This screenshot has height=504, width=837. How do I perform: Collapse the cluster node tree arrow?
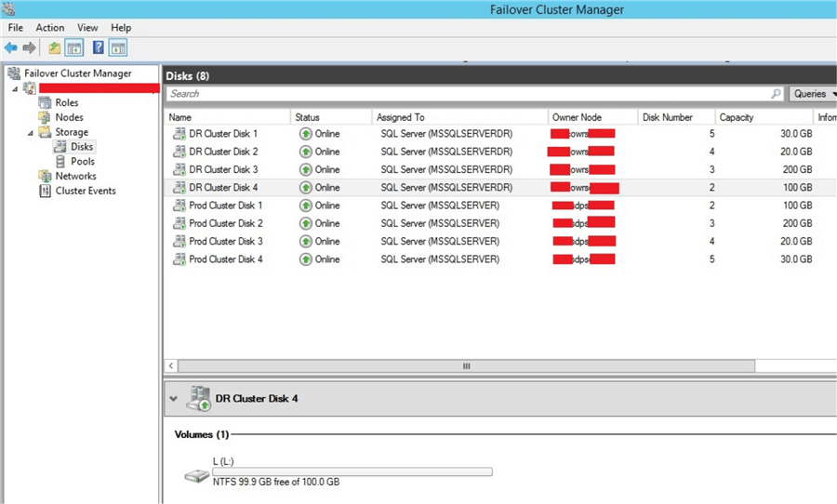15,88
